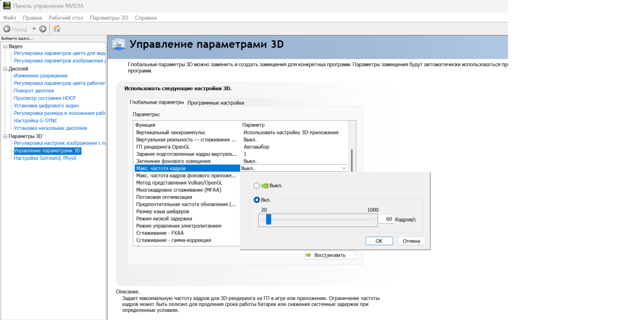Screen dimensions: 644x320
Task: Open Регулировка параметров цвета для видео
Action: pos(60,53)
